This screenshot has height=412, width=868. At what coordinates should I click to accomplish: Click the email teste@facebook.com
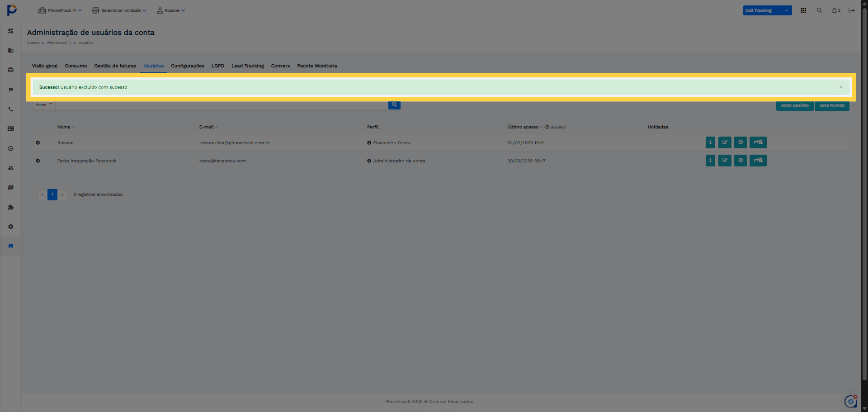click(222, 161)
